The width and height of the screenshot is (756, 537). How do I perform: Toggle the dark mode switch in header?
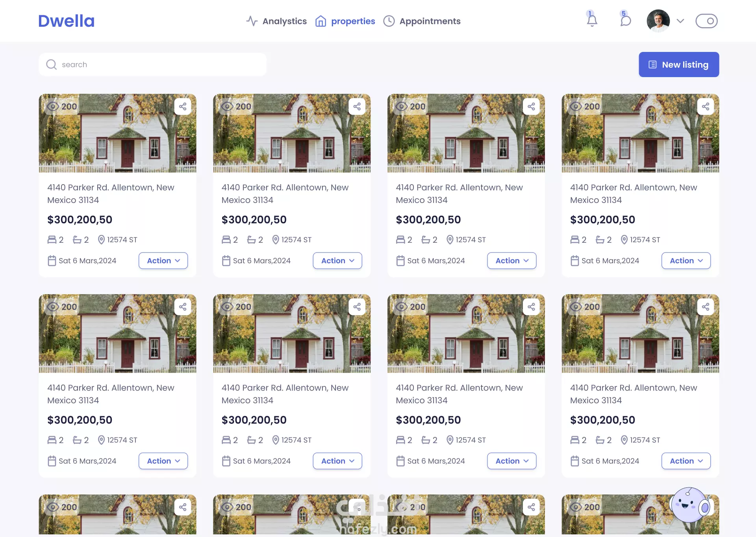coord(706,21)
